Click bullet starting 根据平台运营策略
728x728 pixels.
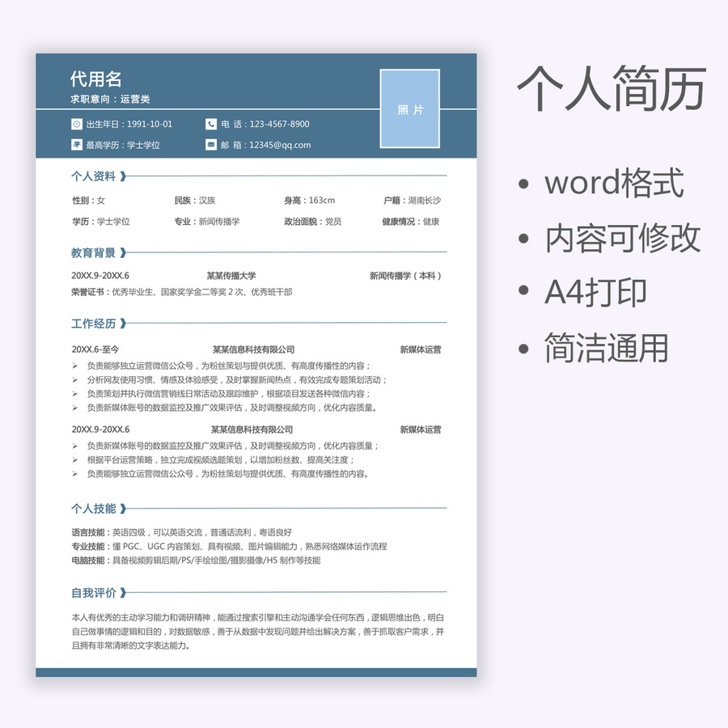[221, 459]
